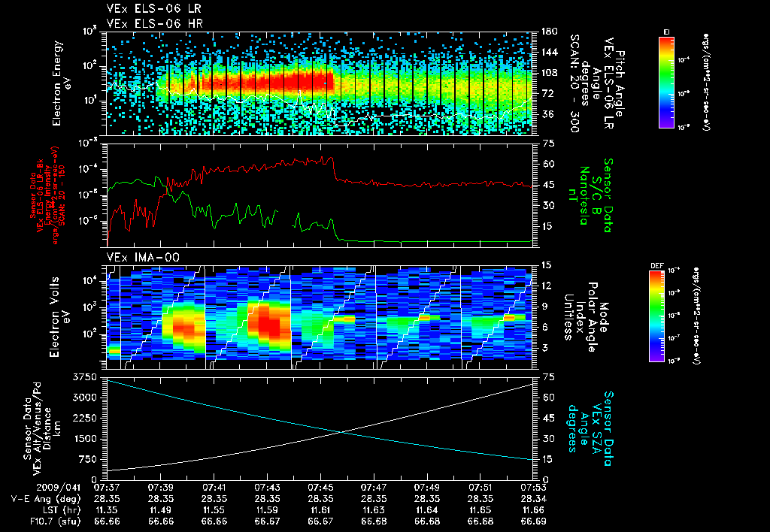770x532 pixels.
Task: Click the "VEx IMA-00" panel title
Action: click(144, 258)
